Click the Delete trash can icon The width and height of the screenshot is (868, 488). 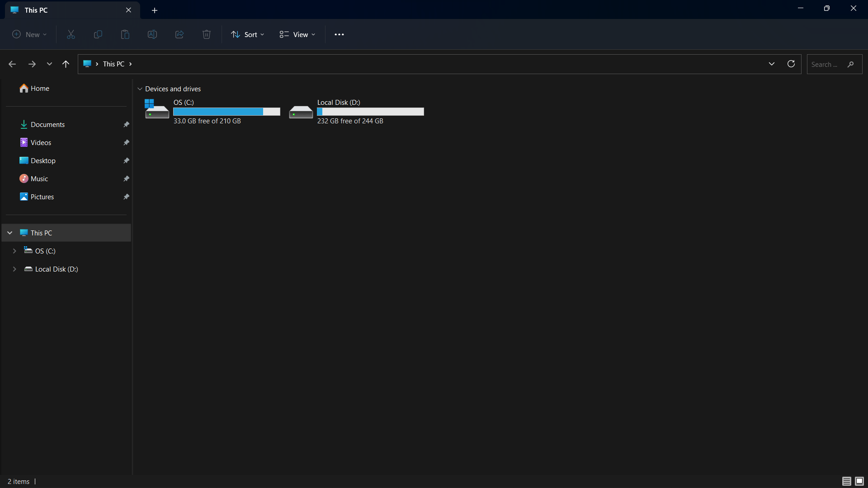tap(207, 34)
